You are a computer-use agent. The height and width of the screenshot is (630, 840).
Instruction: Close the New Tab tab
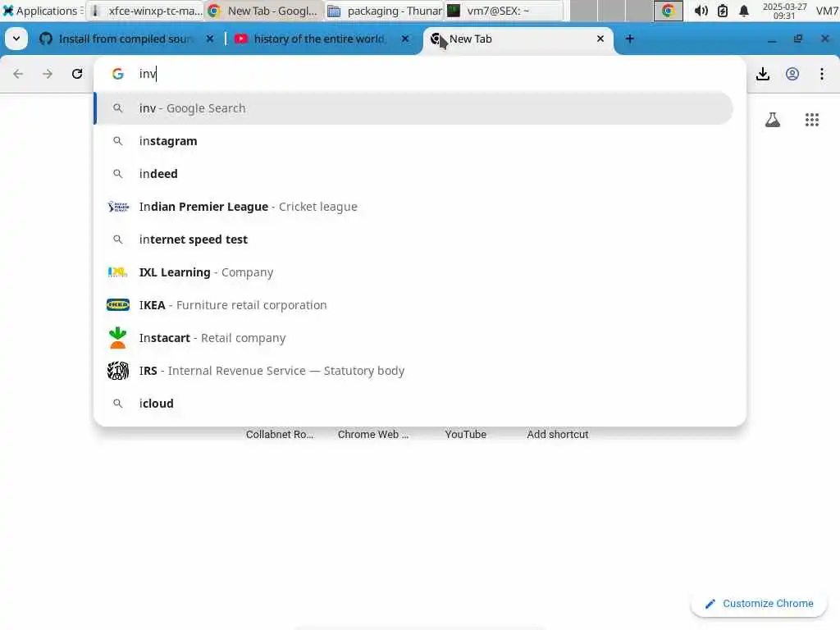tap(600, 39)
